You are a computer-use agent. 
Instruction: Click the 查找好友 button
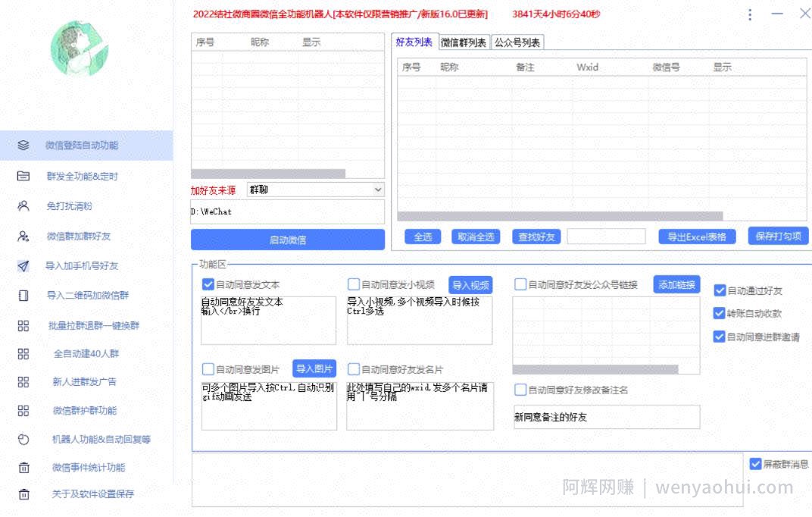pyautogui.click(x=536, y=237)
